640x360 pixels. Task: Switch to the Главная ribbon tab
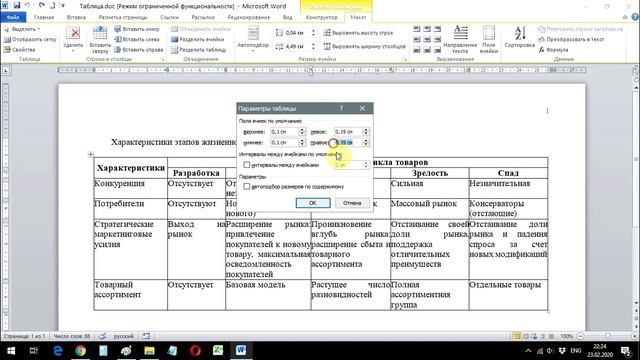44,18
